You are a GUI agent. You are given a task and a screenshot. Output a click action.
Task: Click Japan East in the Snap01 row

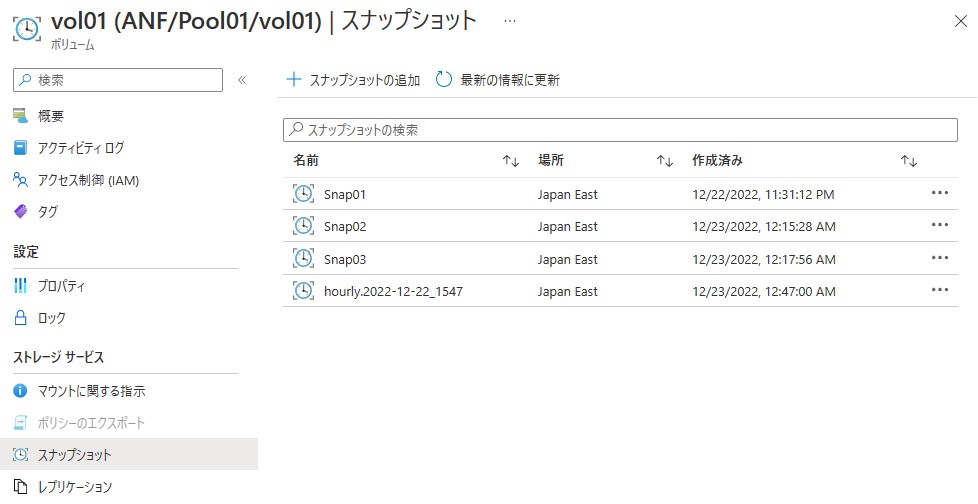pyautogui.click(x=568, y=195)
